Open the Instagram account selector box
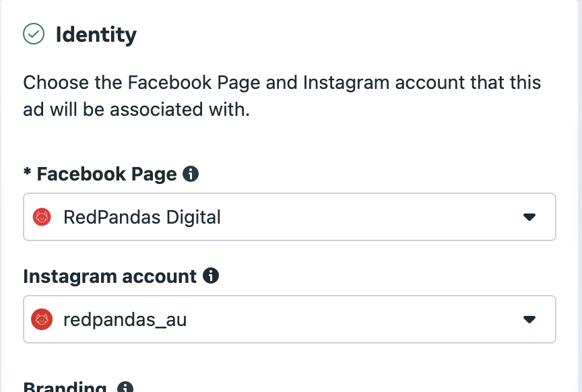582x392 pixels. pos(290,319)
